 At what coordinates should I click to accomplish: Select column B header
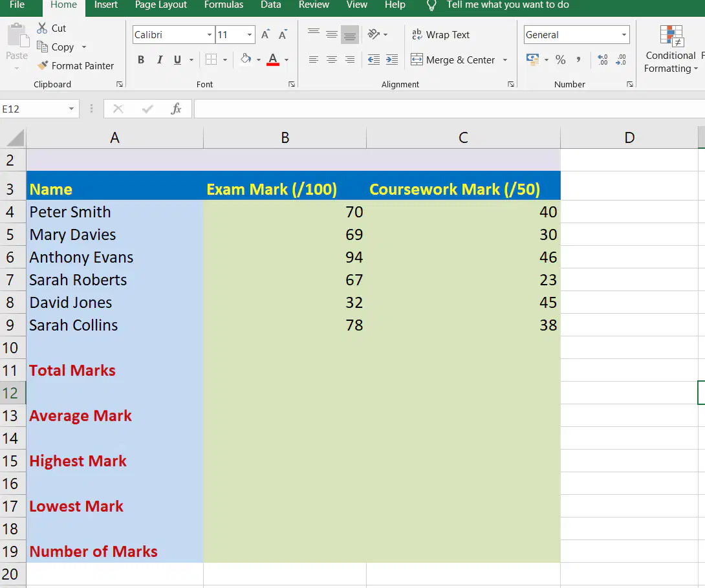pyautogui.click(x=285, y=138)
